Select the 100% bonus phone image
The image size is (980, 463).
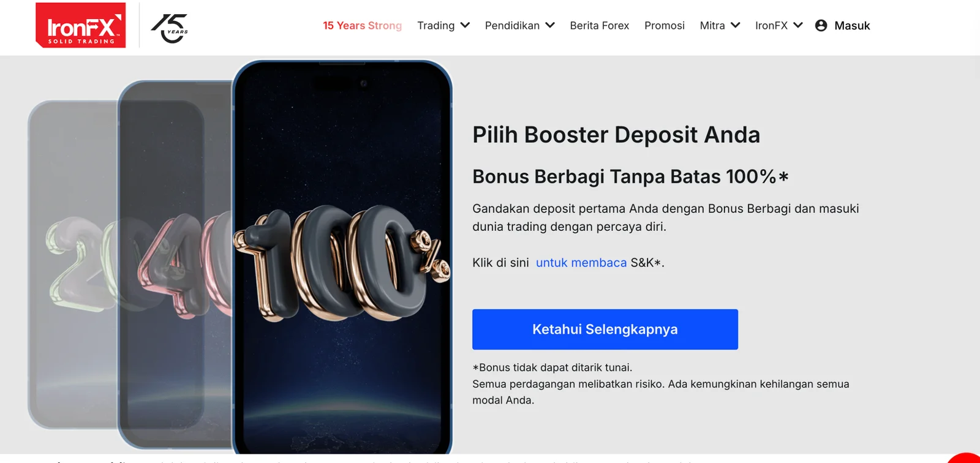(342, 257)
